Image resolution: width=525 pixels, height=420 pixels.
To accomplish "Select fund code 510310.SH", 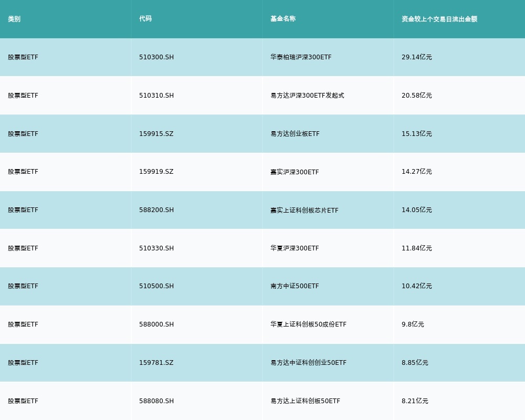I will pyautogui.click(x=156, y=96).
